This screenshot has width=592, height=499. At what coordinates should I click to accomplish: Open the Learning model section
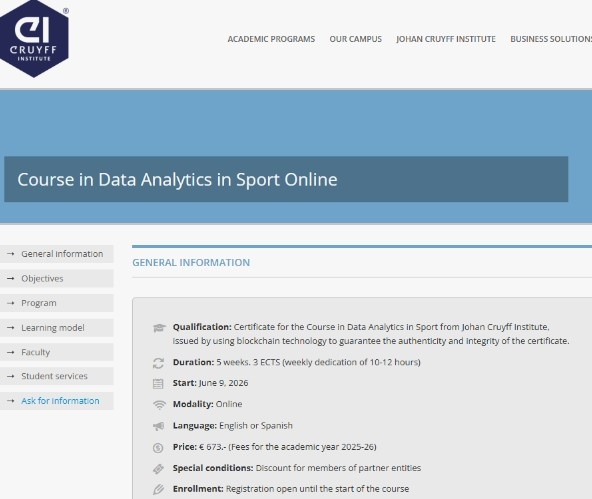pyautogui.click(x=57, y=328)
